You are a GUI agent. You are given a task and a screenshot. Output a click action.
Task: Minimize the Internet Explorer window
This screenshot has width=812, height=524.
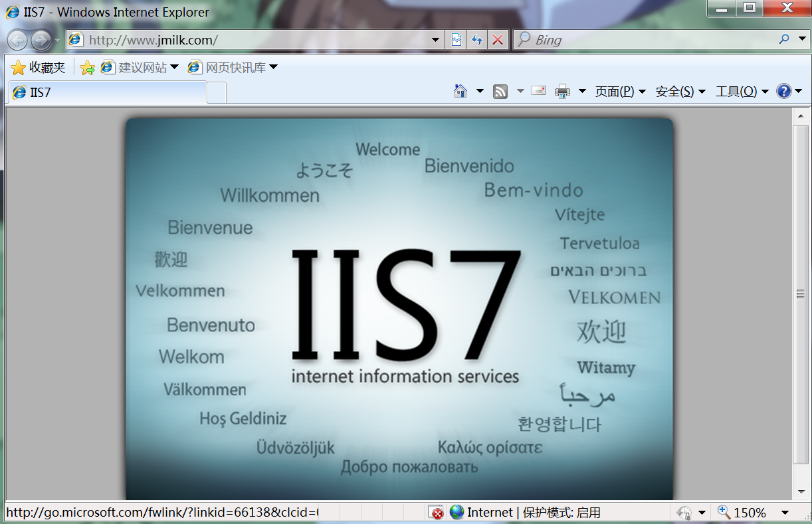722,9
